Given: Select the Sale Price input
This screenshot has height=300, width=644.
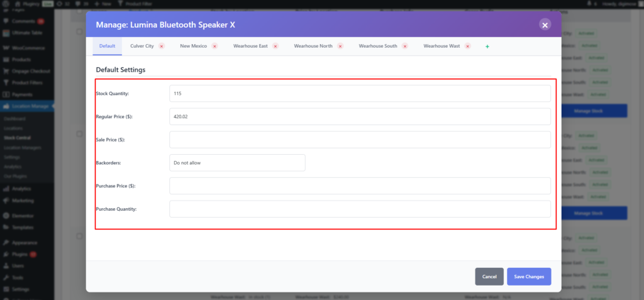Looking at the screenshot, I should (x=360, y=140).
